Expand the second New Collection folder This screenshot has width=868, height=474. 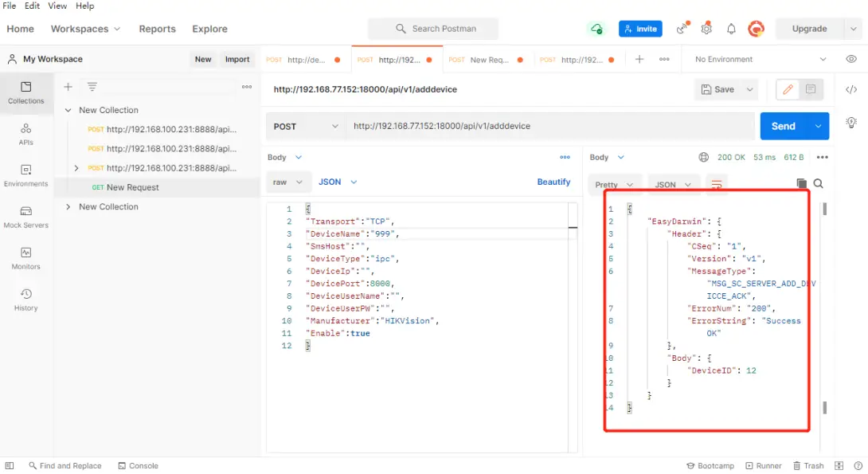point(68,206)
